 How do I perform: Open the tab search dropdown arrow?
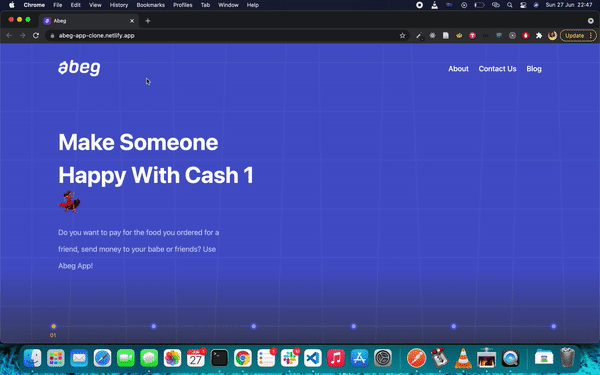coord(590,21)
